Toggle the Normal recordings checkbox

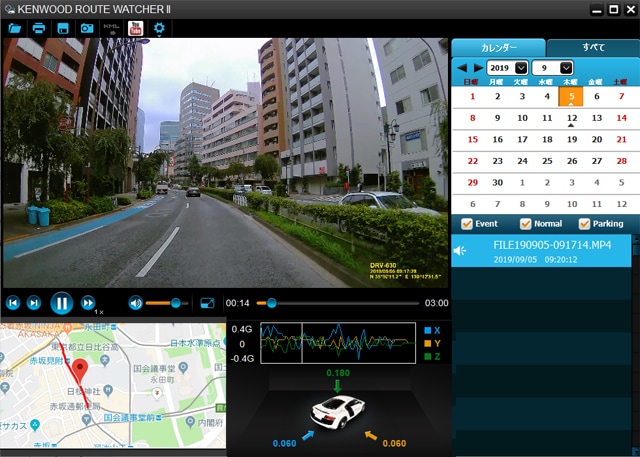click(526, 224)
